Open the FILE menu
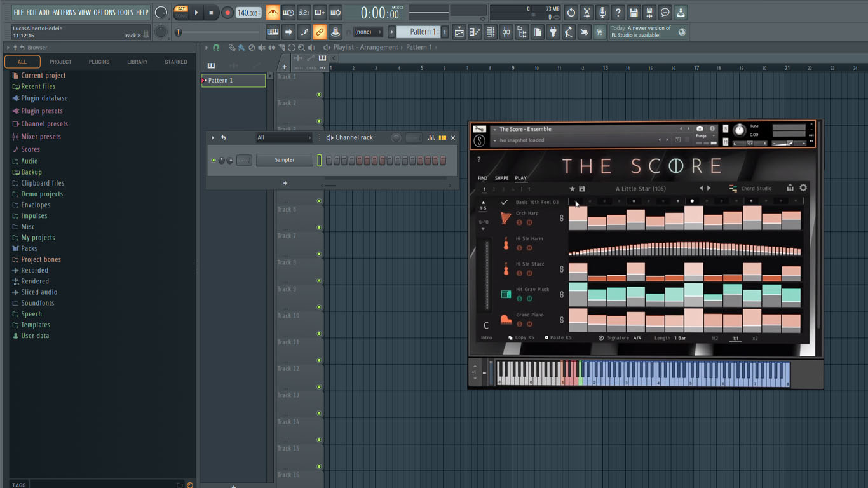This screenshot has height=488, width=868. point(18,12)
